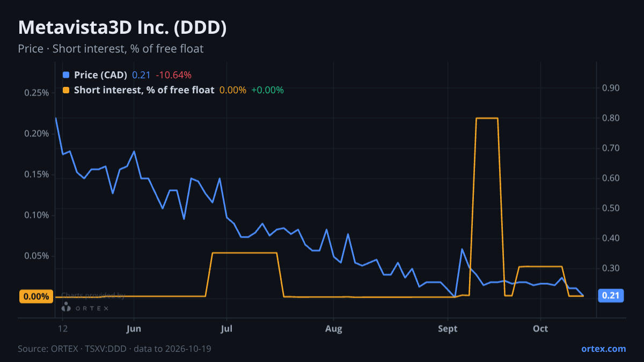
Task: Click the 0.60 right axis label
Action: pos(611,178)
